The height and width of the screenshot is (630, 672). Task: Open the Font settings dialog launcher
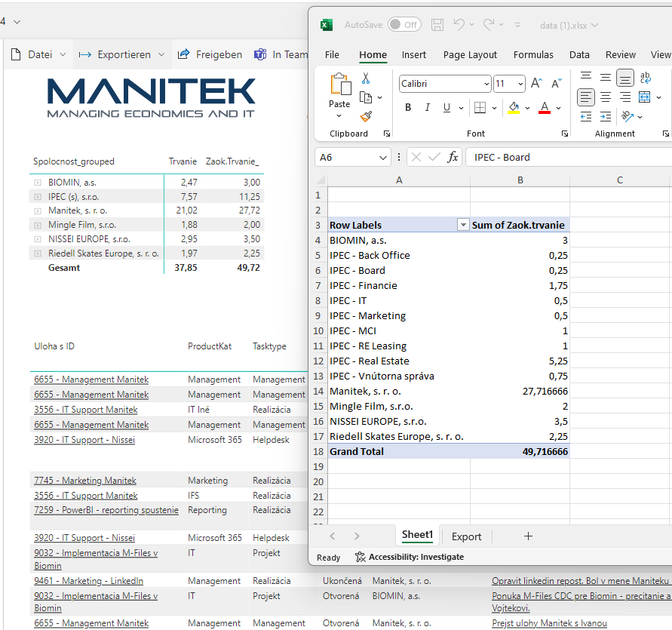click(x=565, y=134)
